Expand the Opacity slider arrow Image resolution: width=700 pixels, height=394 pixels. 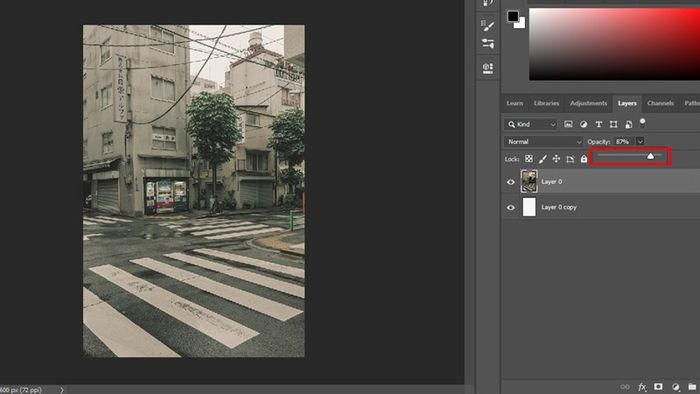point(640,142)
